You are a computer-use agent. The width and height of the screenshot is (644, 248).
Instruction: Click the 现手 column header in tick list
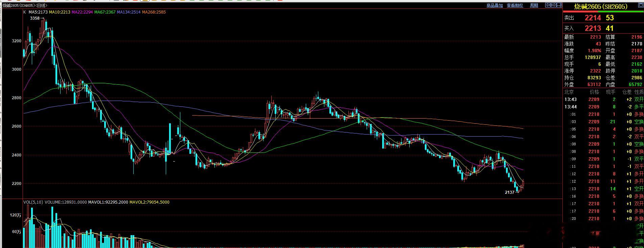coord(611,92)
